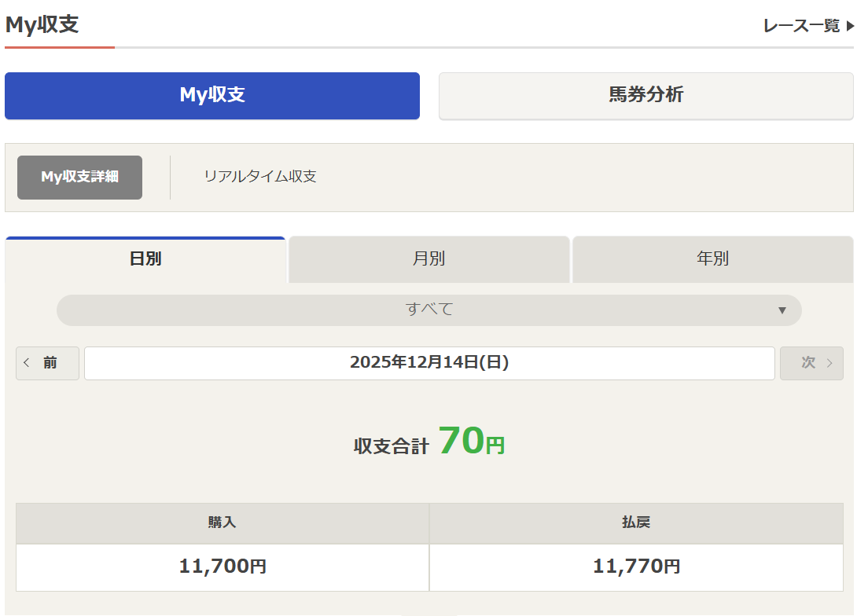Select the blue My収支 button
Image resolution: width=857 pixels, height=616 pixels.
tap(212, 96)
